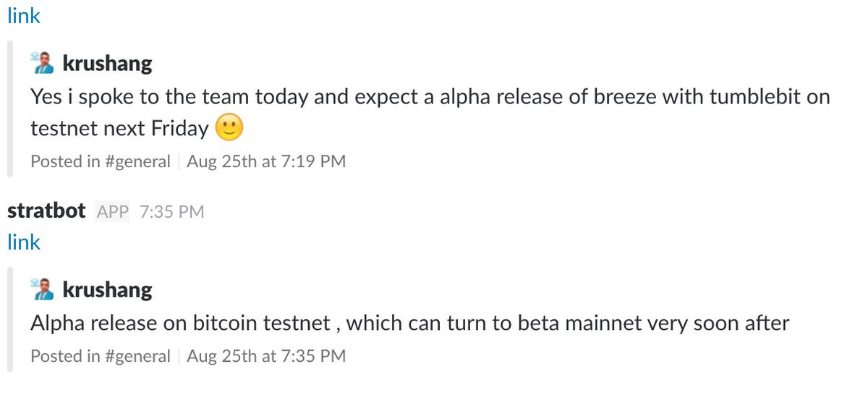The height and width of the screenshot is (398, 868).
Task: Click the "Aug 25th at 7:35 PM" timestamp
Action: [x=266, y=356]
